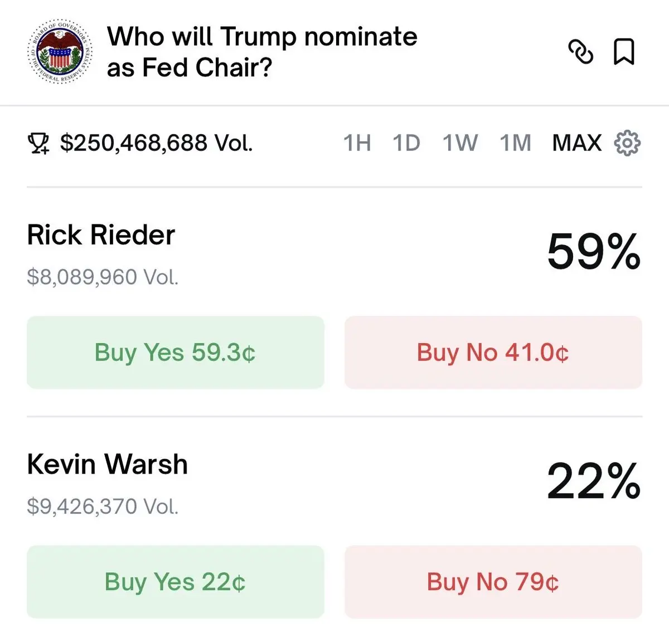
Task: Click the Federal Reserve seal logo
Action: (60, 53)
